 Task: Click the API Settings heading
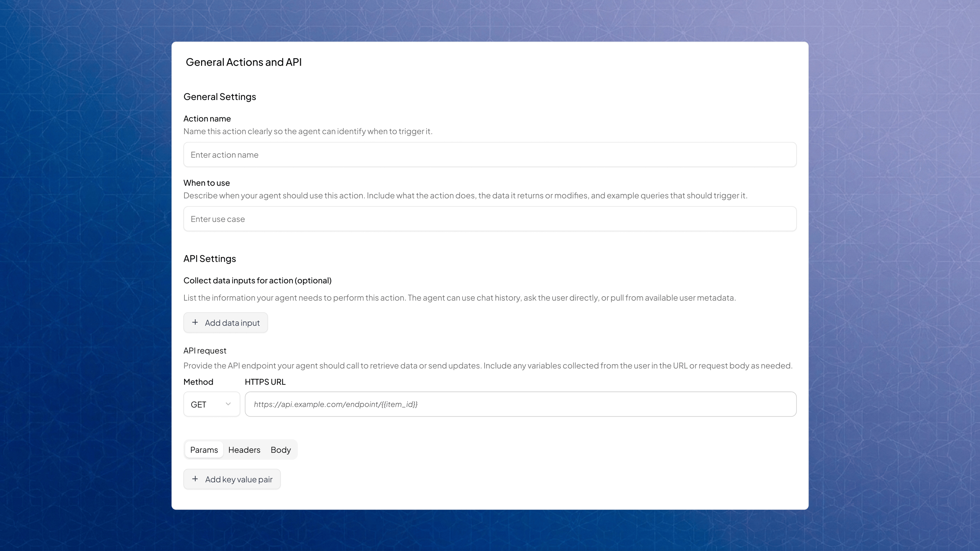click(x=210, y=258)
